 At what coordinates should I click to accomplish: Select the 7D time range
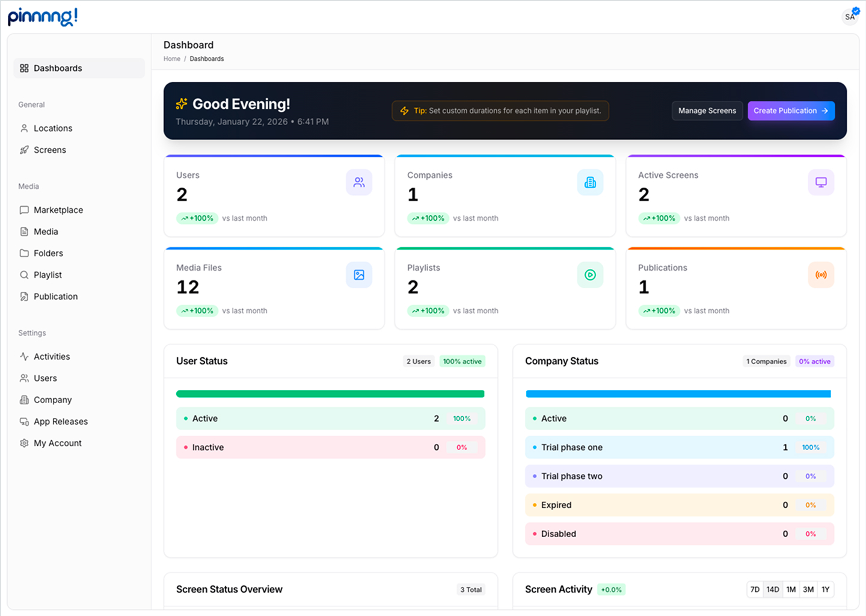pos(755,590)
